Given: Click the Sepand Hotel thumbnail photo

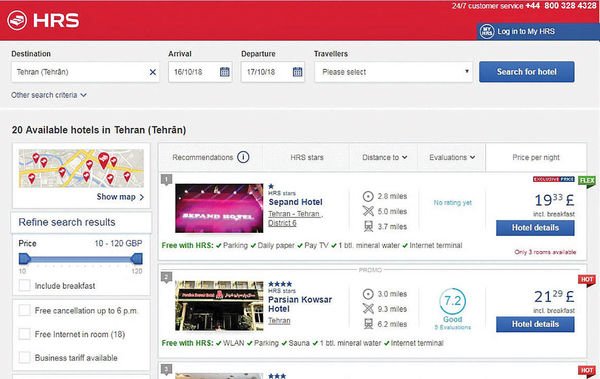Looking at the screenshot, I should (x=219, y=208).
